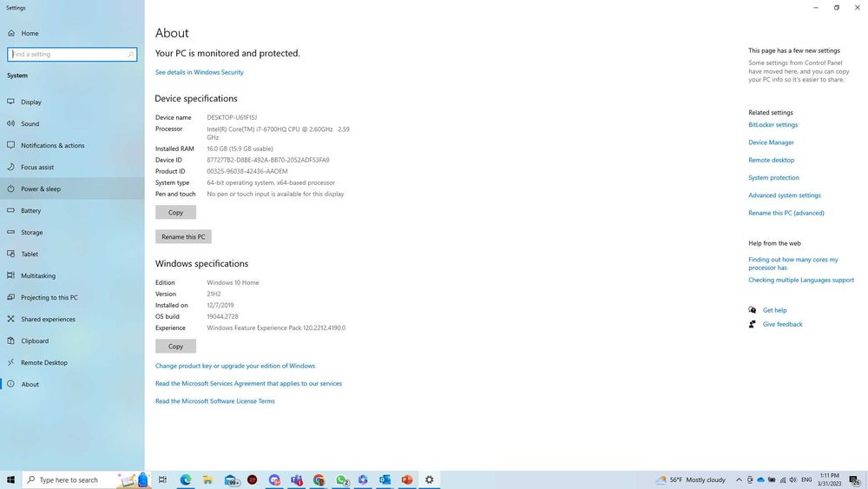868x489 pixels.
Task: Click battery icon in system tray
Action: click(772, 480)
